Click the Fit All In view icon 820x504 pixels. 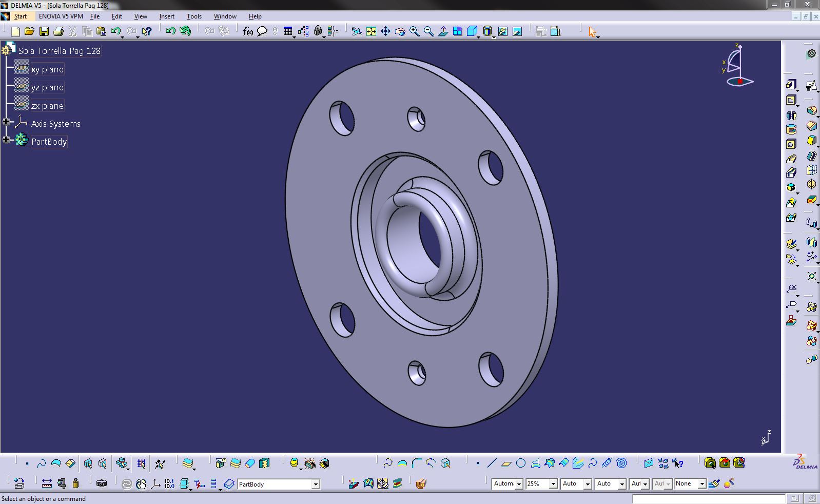pos(371,32)
